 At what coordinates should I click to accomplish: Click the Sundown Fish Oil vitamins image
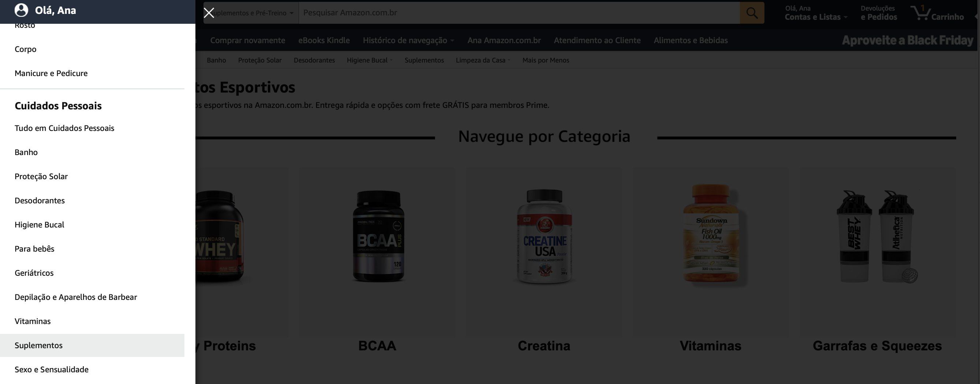[x=711, y=233]
